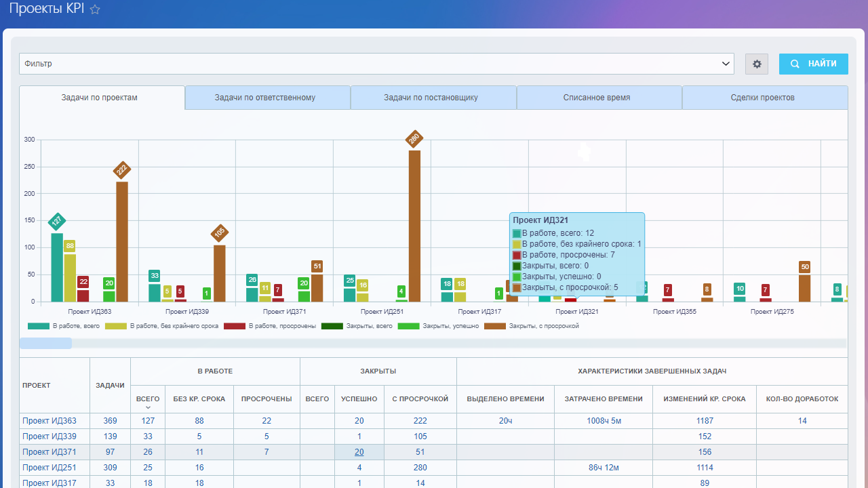Click underlined value 20 in Проект ИД371 row
The image size is (868, 488).
tap(359, 452)
